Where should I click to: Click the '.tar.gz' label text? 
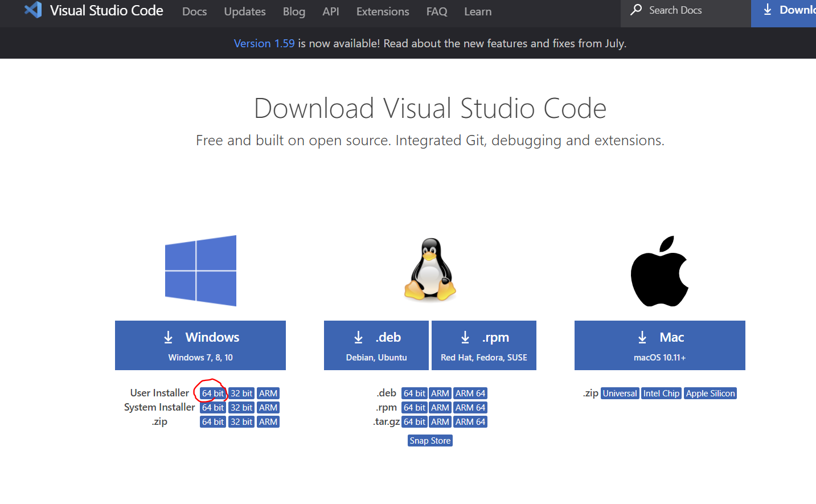386,422
